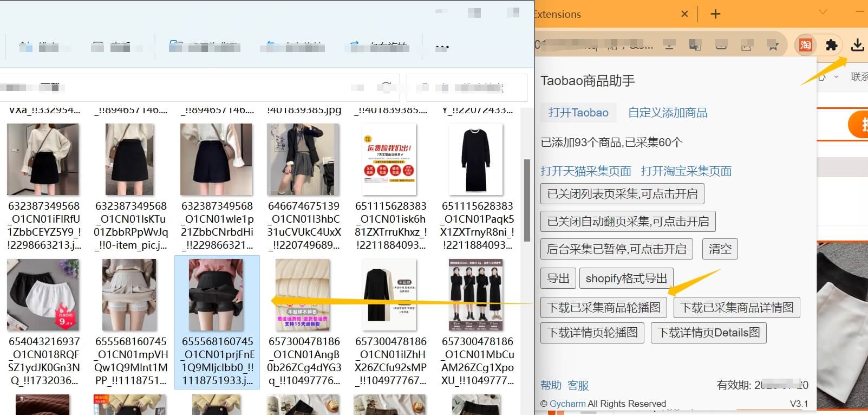Open the 自定义添加商品 link
The width and height of the screenshot is (868, 415).
point(668,113)
